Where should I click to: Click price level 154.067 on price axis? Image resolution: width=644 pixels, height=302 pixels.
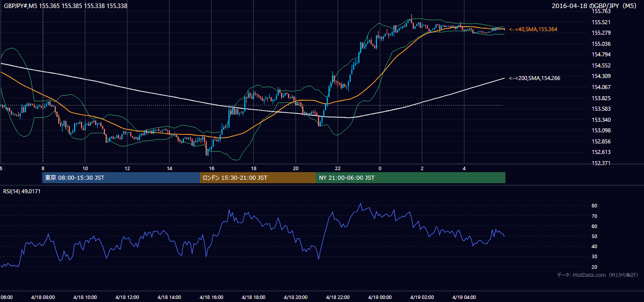601,88
